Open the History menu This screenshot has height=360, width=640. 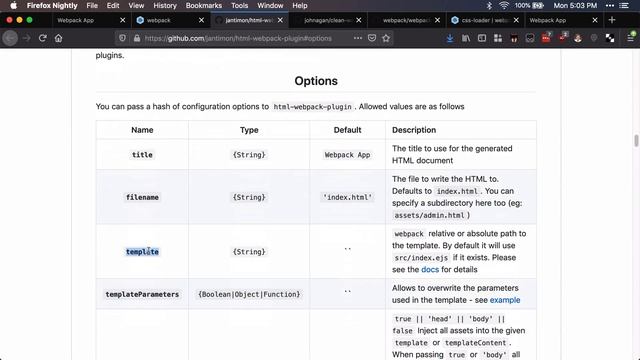165,6
